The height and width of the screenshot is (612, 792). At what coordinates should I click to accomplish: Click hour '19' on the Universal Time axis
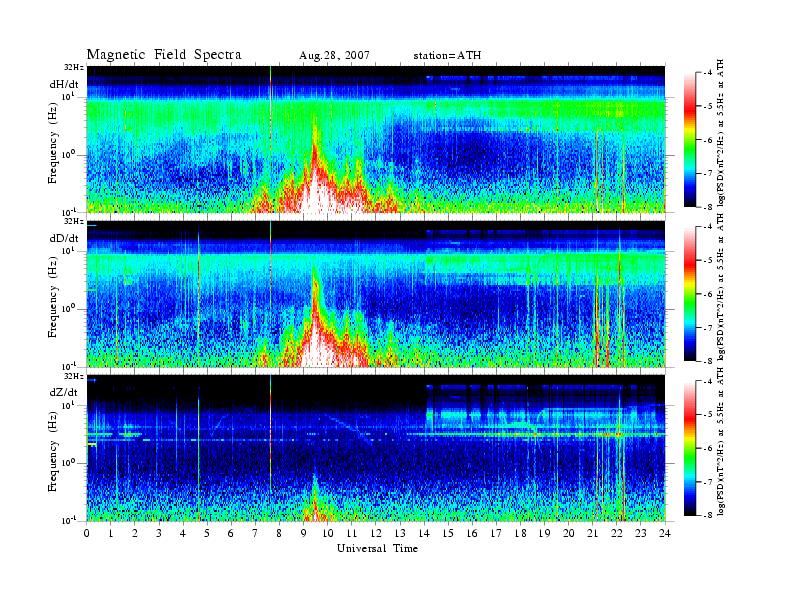click(544, 533)
